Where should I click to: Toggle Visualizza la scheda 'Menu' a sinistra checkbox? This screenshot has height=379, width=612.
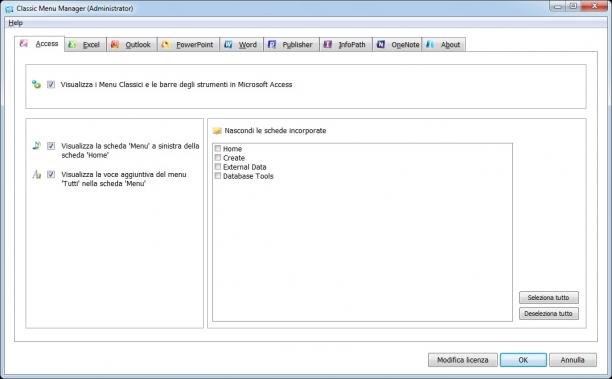coord(51,146)
